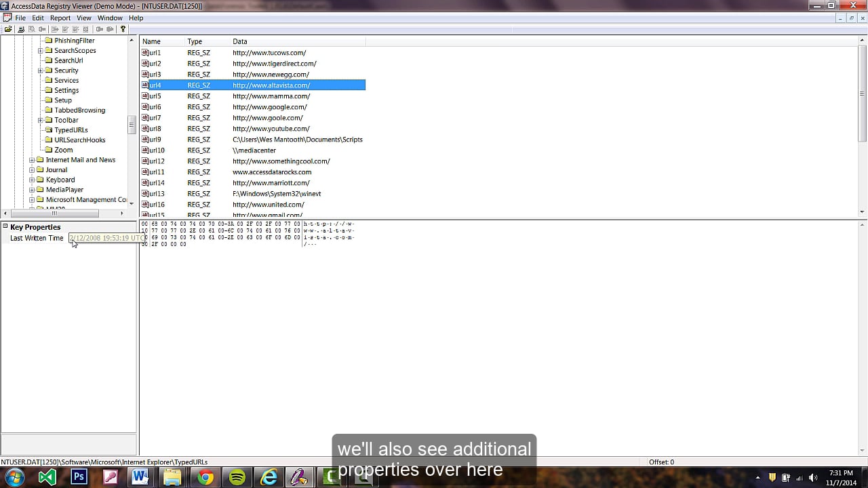The width and height of the screenshot is (868, 488).
Task: Select the SearchUrl key
Action: (68, 60)
